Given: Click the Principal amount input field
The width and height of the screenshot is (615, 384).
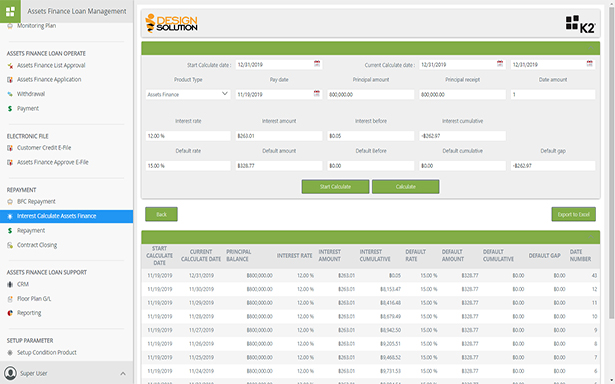Looking at the screenshot, I should 371,95.
